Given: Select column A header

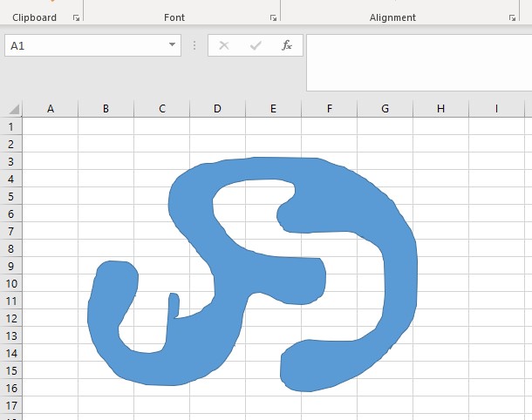Looking at the screenshot, I should click(50, 109).
